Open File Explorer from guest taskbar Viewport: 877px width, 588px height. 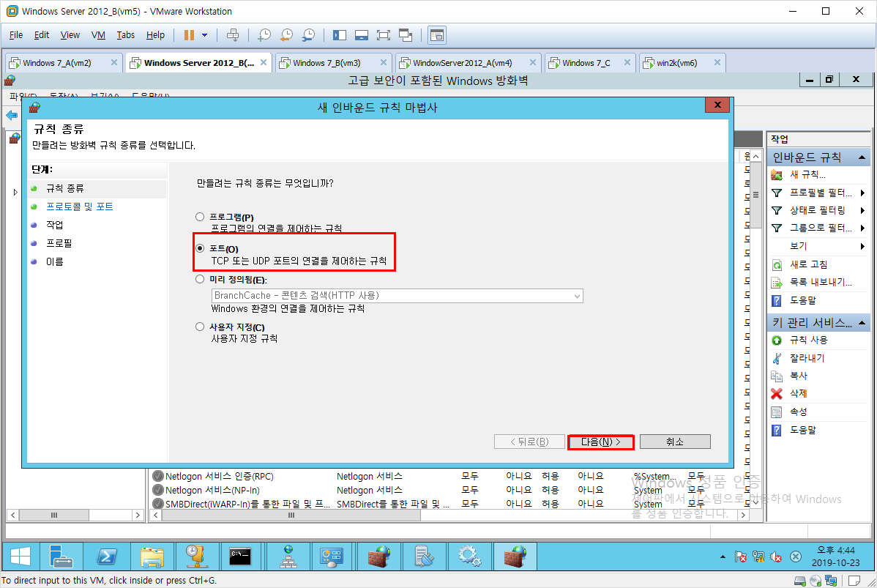[152, 557]
